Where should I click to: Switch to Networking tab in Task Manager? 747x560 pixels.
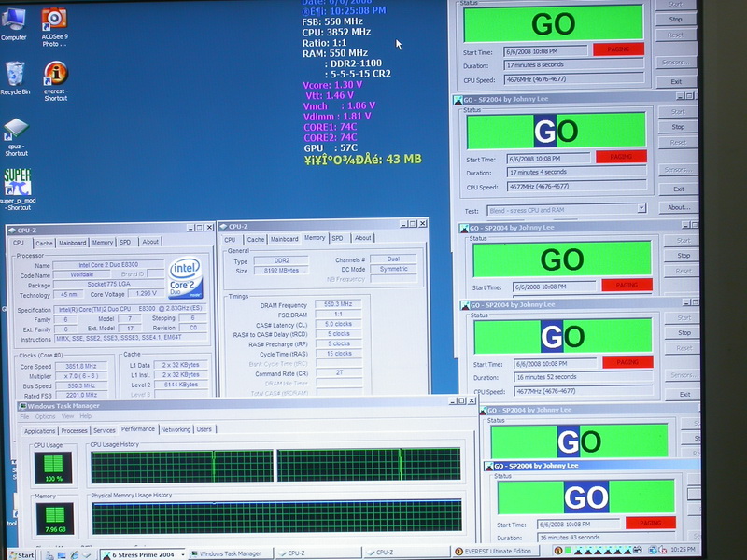tap(176, 429)
